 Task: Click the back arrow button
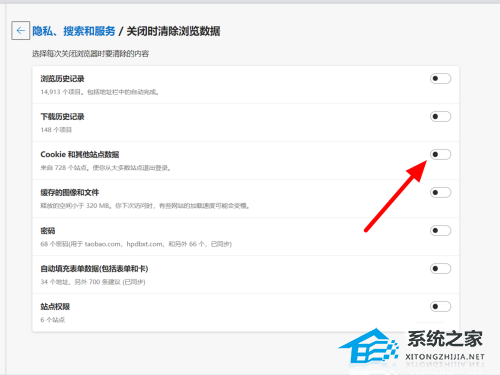[x=21, y=31]
